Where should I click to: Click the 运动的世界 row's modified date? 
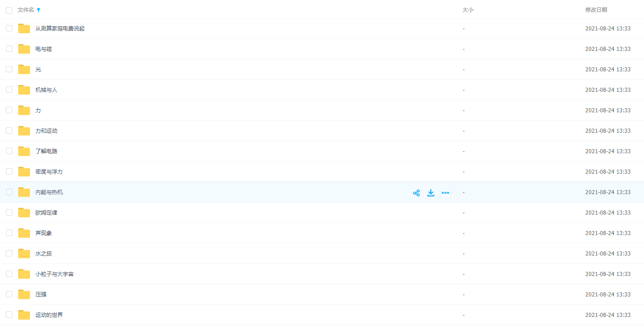(608, 315)
